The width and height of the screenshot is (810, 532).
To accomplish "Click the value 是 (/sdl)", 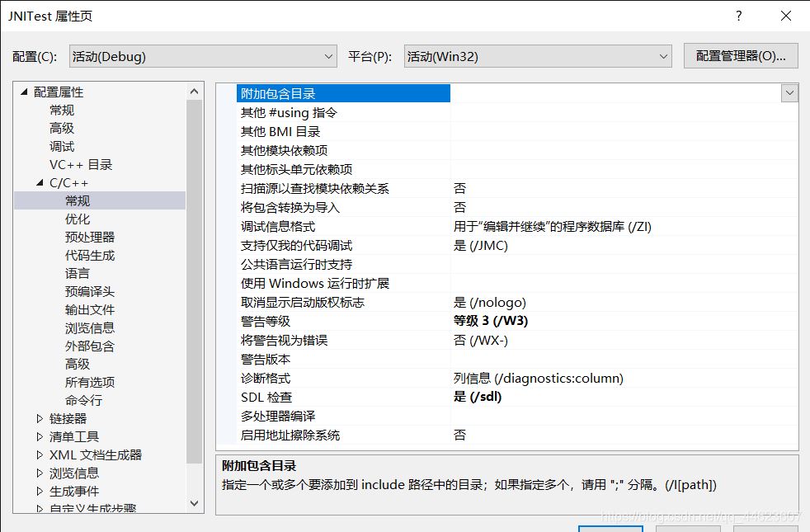I will (478, 397).
